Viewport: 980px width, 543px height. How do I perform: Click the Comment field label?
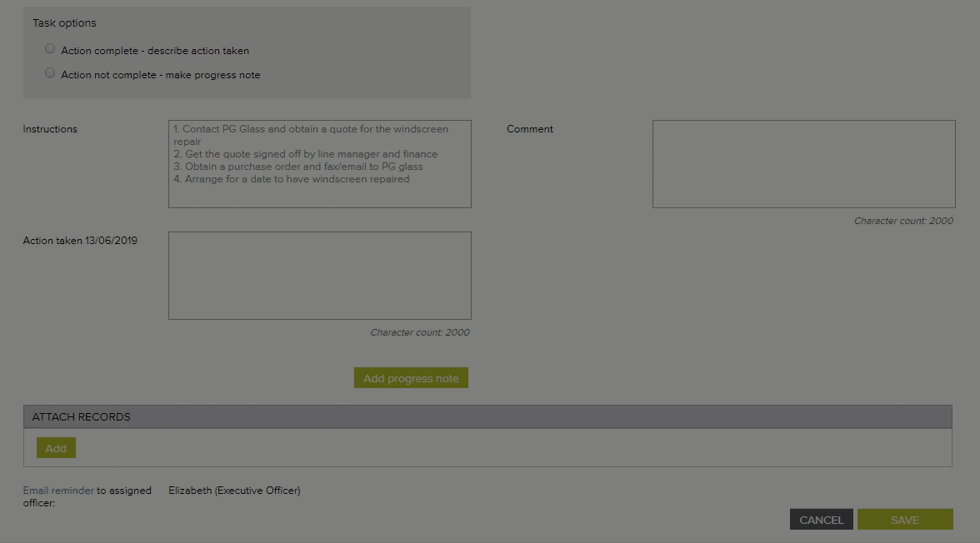pyautogui.click(x=529, y=129)
